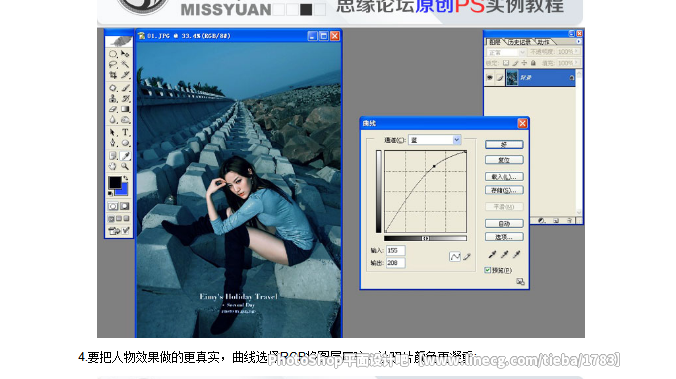
Task: Select the Clone Stamp tool
Action: click(x=113, y=98)
